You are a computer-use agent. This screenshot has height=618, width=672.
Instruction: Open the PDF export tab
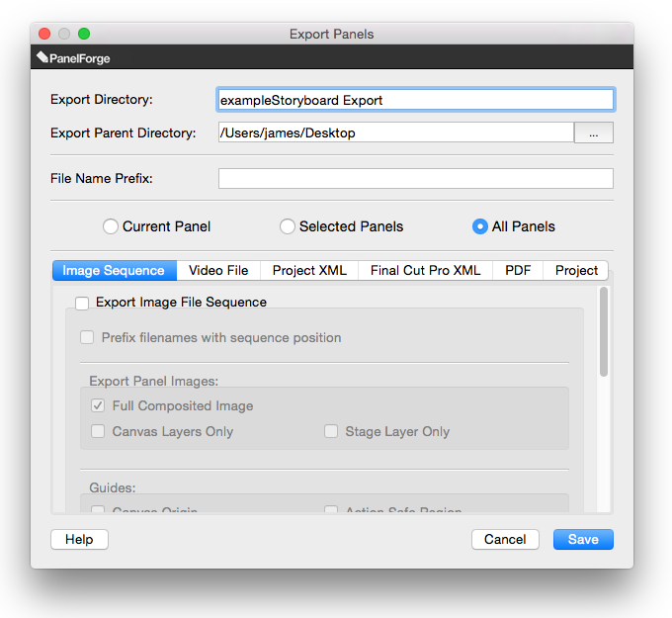[x=518, y=270]
